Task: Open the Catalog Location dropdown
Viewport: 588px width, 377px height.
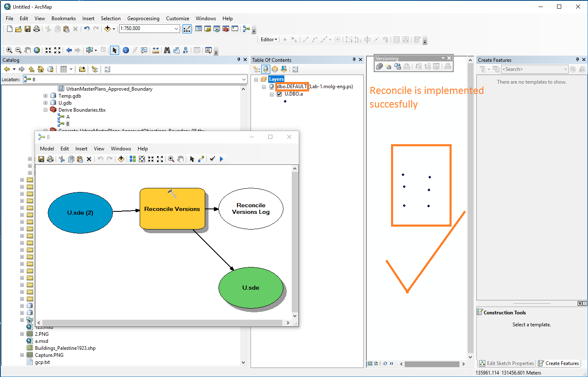Action: pyautogui.click(x=244, y=79)
